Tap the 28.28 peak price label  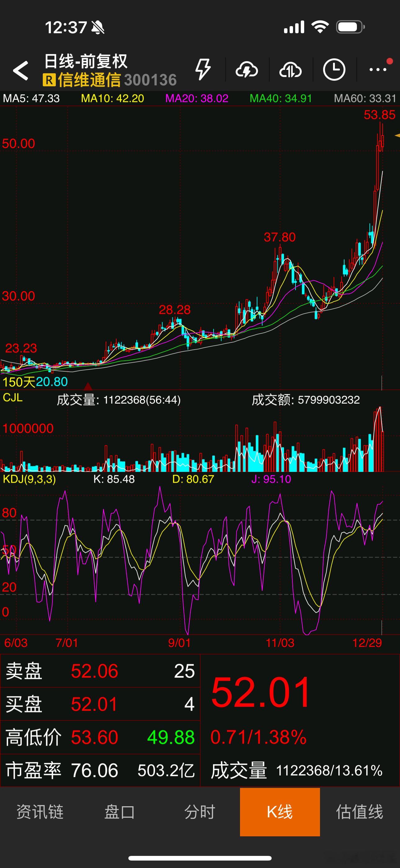point(174,310)
